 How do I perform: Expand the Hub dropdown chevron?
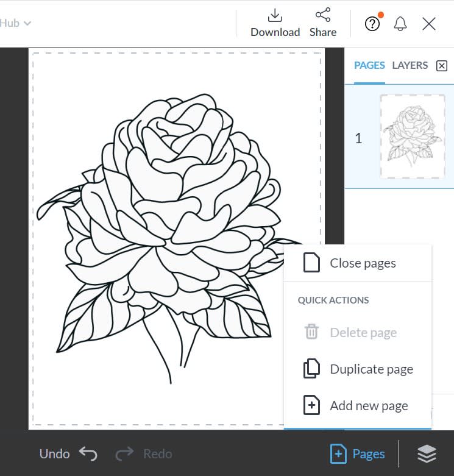27,23
